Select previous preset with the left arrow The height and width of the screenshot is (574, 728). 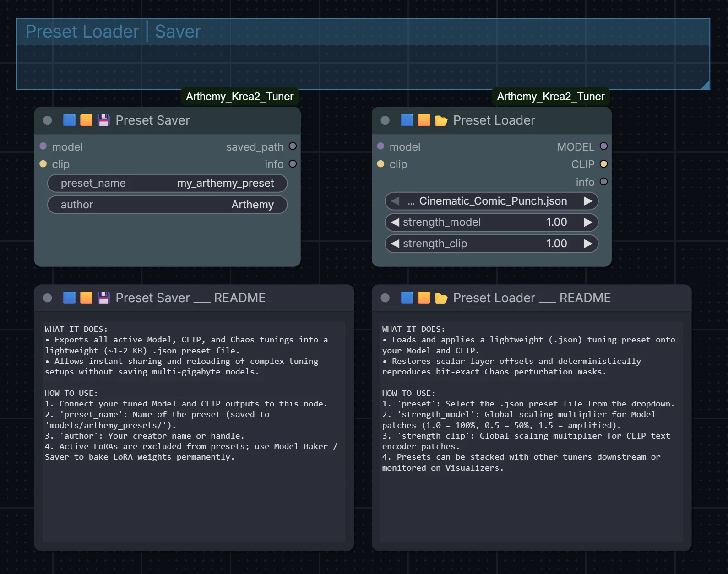pyautogui.click(x=395, y=201)
